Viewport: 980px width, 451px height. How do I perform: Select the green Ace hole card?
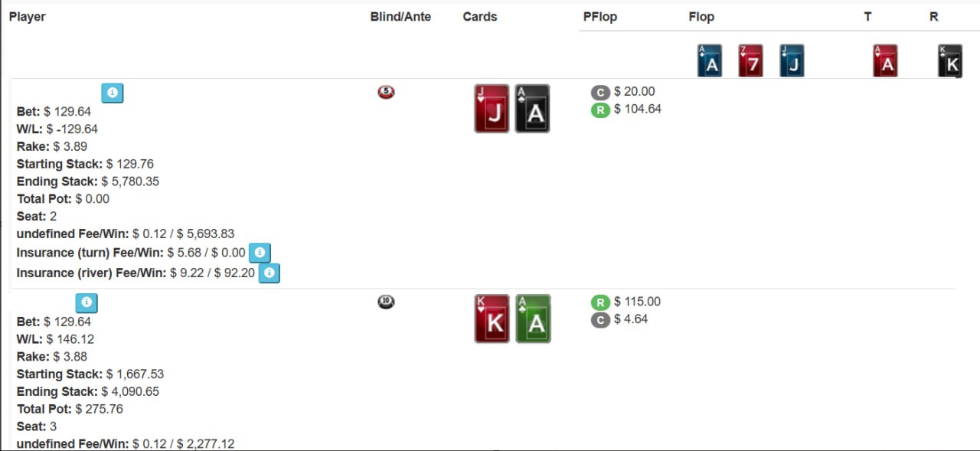pyautogui.click(x=533, y=319)
